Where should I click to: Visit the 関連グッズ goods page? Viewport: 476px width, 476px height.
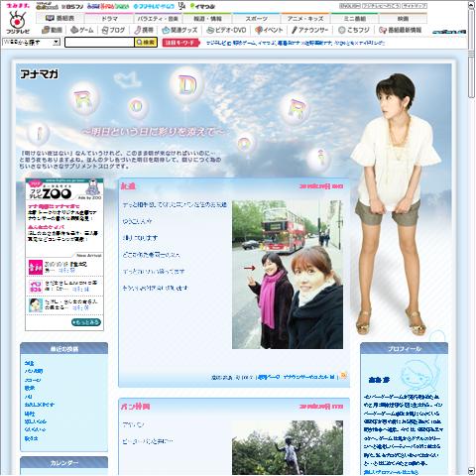(179, 30)
